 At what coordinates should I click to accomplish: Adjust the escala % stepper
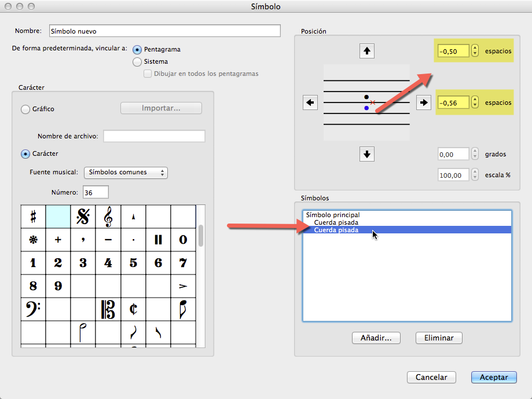pos(475,175)
